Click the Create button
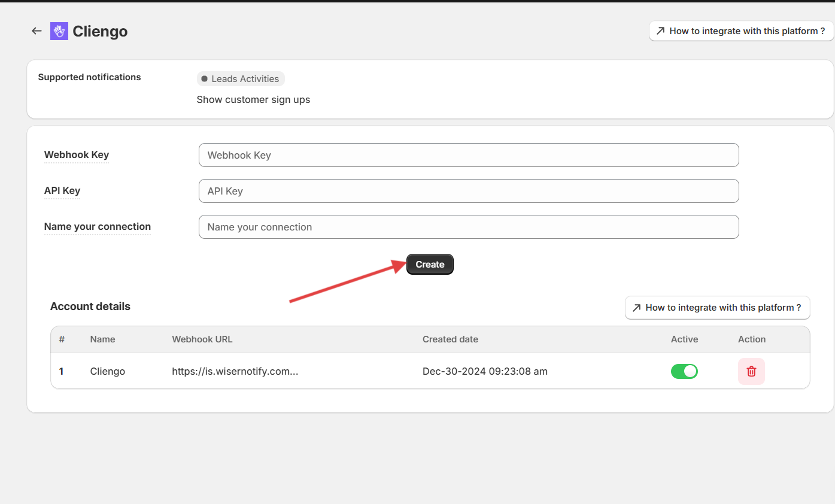Viewport: 835px width, 504px height. coord(430,265)
